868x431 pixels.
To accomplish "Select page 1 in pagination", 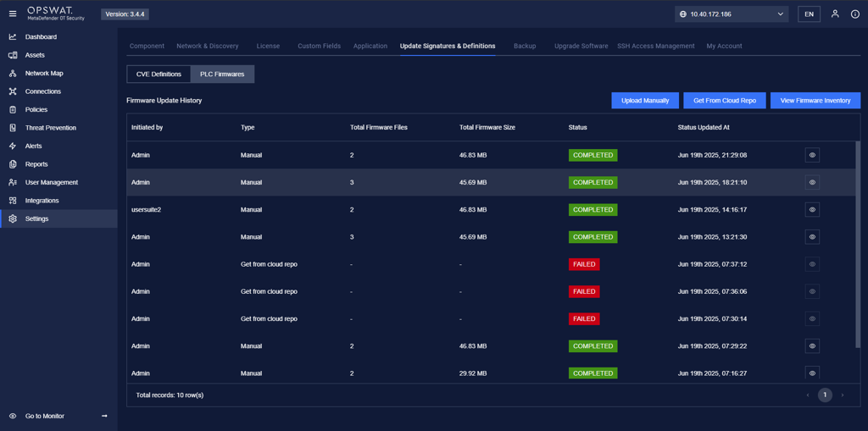I will (825, 395).
